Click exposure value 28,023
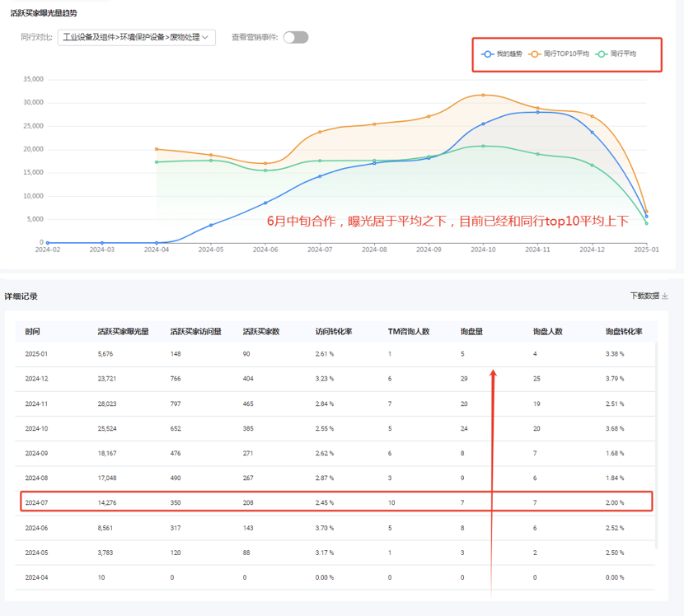This screenshot has height=616, width=684. click(107, 404)
